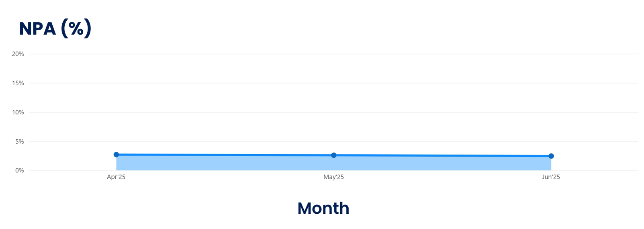This screenshot has height=229, width=644.
Task: Click the NPA (%) chart title
Action: coord(55,29)
